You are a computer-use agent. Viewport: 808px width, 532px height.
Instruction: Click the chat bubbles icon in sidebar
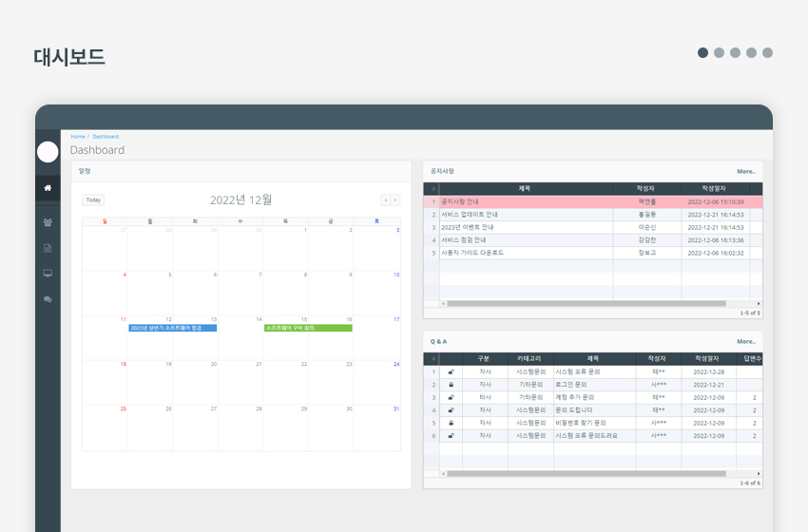48,299
